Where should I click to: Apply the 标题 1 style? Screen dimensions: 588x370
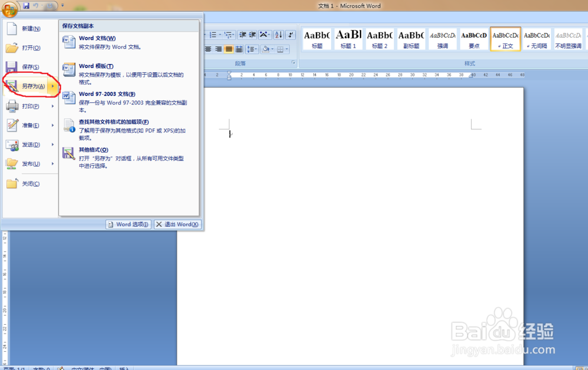pyautogui.click(x=348, y=39)
